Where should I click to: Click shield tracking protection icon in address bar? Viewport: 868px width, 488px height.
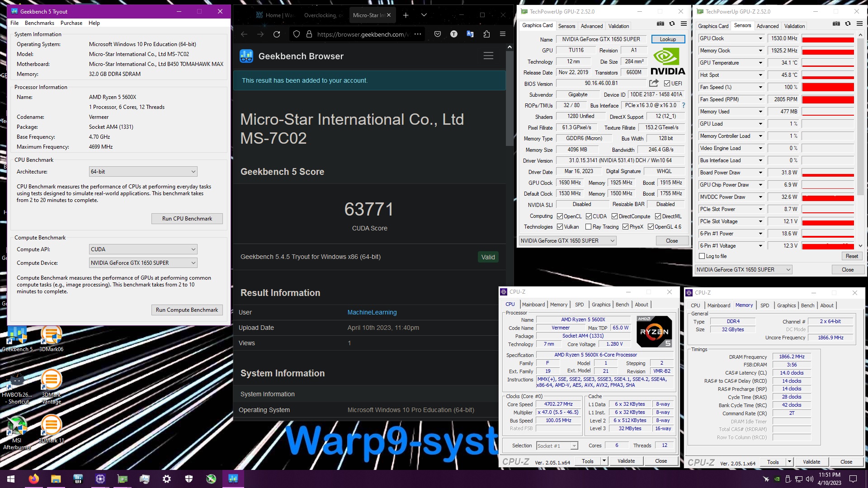click(297, 34)
